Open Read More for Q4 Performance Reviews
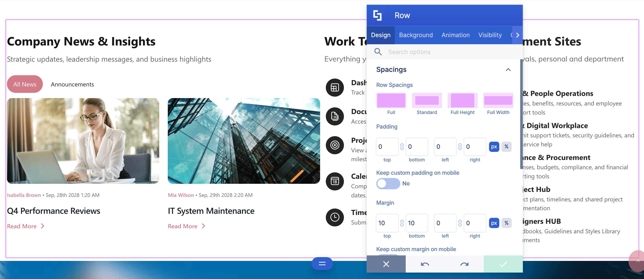This screenshot has width=644, height=279. coord(26,226)
